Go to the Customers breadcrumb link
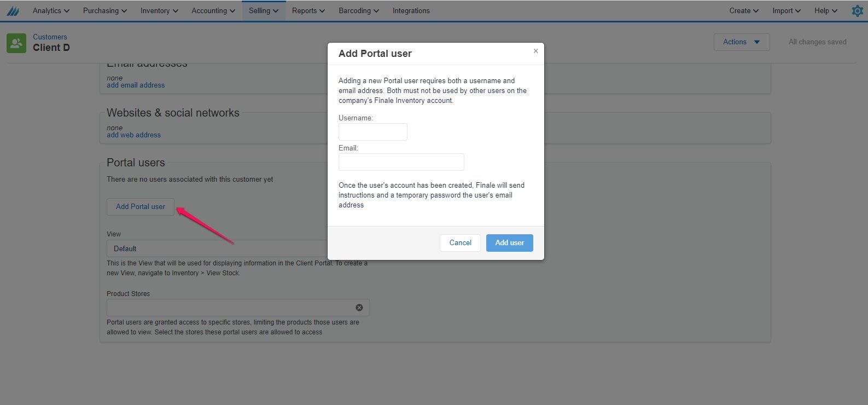Screen dimensions: 868x405 (x=50, y=37)
